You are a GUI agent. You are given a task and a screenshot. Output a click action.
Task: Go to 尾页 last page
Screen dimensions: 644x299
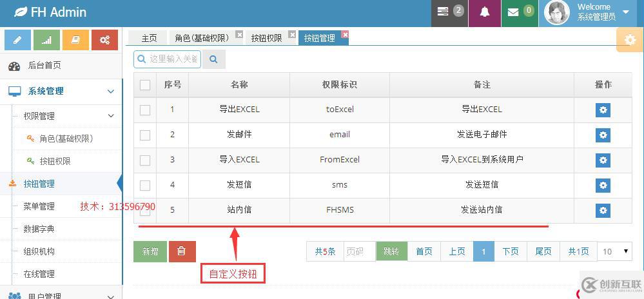(x=543, y=251)
